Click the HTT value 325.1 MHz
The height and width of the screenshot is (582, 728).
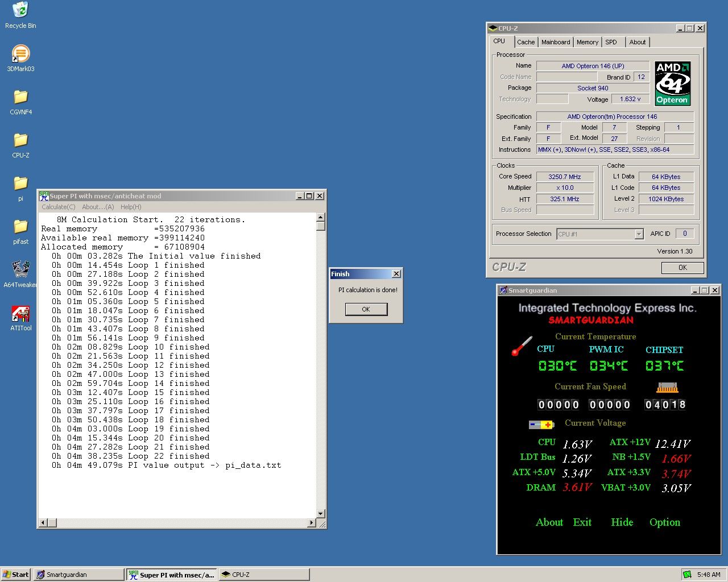click(565, 199)
